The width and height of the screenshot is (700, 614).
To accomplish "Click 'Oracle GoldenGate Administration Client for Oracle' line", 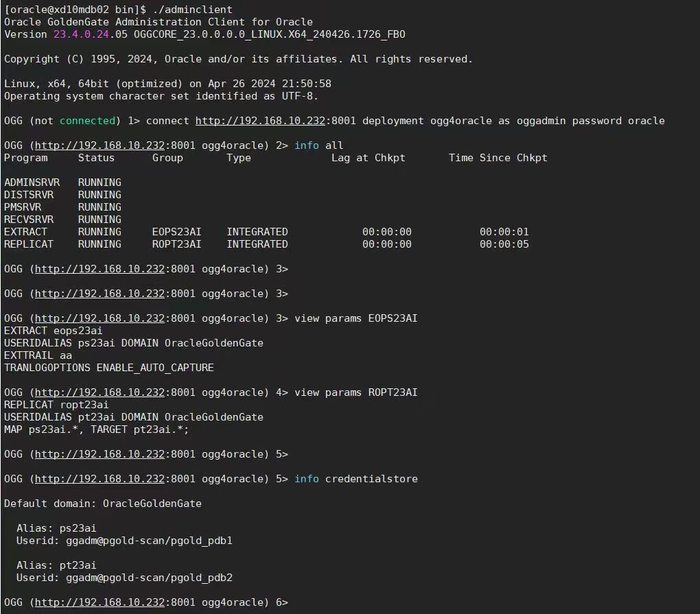I will pyautogui.click(x=159, y=22).
